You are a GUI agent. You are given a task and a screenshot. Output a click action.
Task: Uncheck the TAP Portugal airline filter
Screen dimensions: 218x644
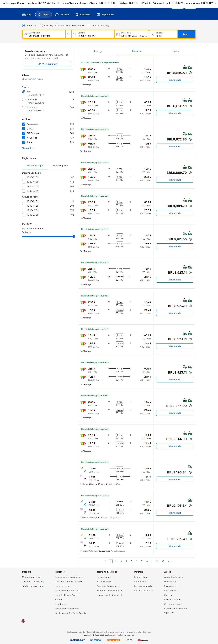pos(24,133)
